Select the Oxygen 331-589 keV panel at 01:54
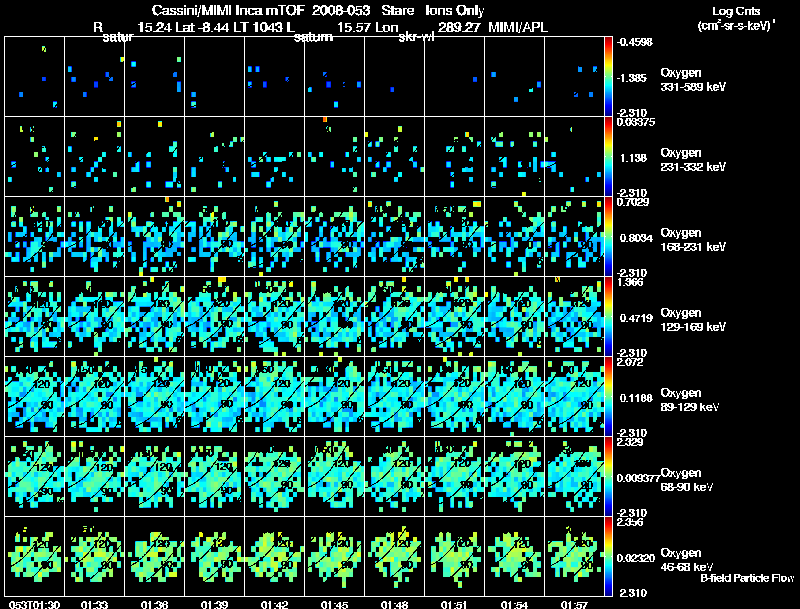This screenshot has height=609, width=800. [515, 77]
